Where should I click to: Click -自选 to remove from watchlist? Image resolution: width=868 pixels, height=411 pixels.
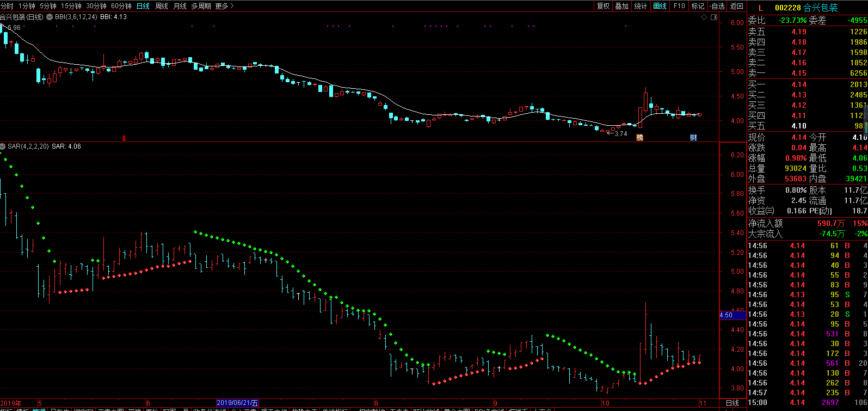pyautogui.click(x=717, y=6)
